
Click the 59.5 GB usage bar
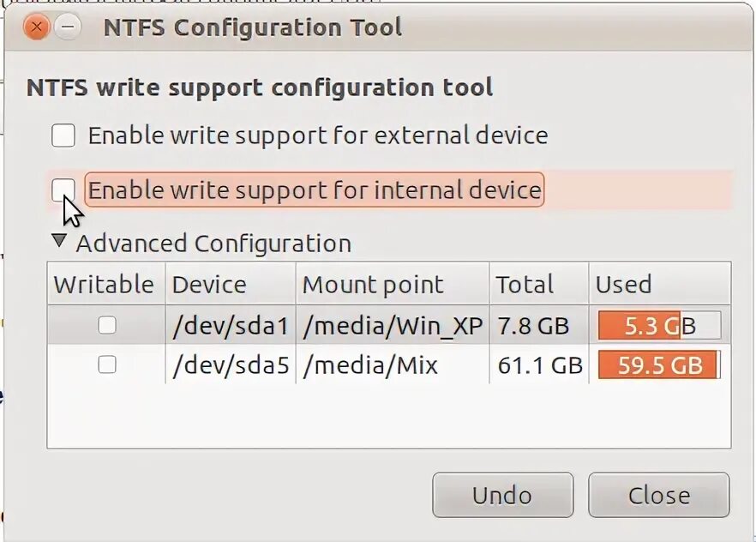[x=659, y=365]
